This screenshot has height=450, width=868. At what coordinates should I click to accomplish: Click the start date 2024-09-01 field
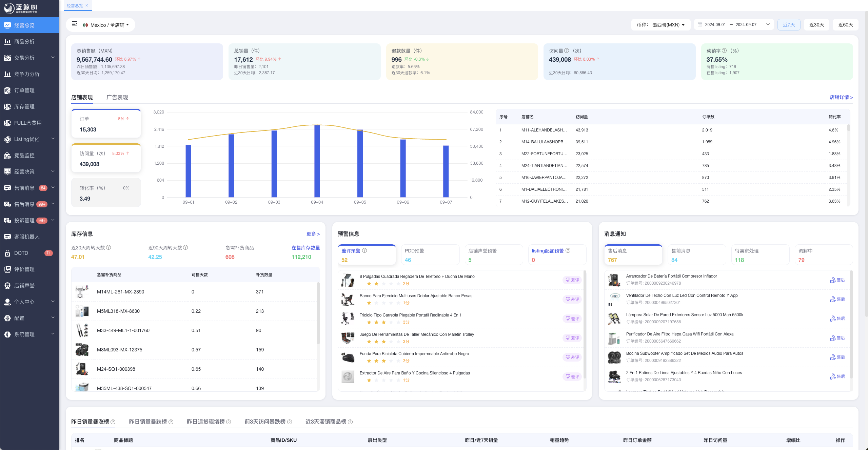coord(715,25)
